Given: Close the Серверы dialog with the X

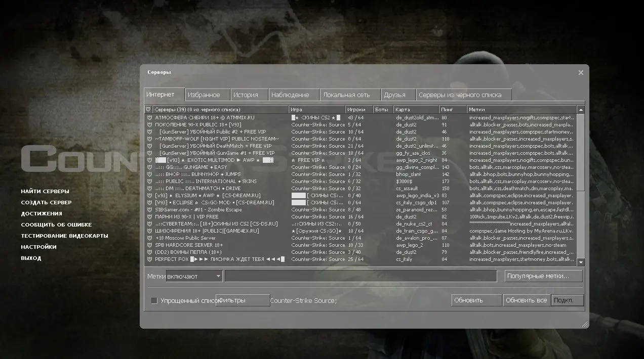Looking at the screenshot, I should 581,73.
